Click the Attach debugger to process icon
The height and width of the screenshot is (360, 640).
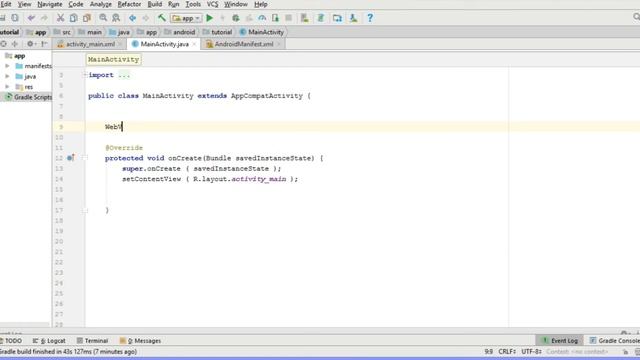click(x=276, y=18)
